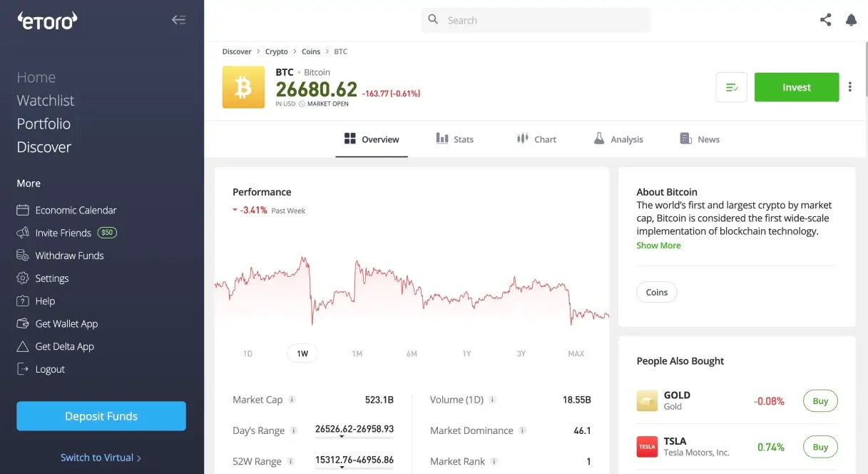Screen dimensions: 868x474
Task: Click the Get Wallet App icon
Action: tap(23, 323)
